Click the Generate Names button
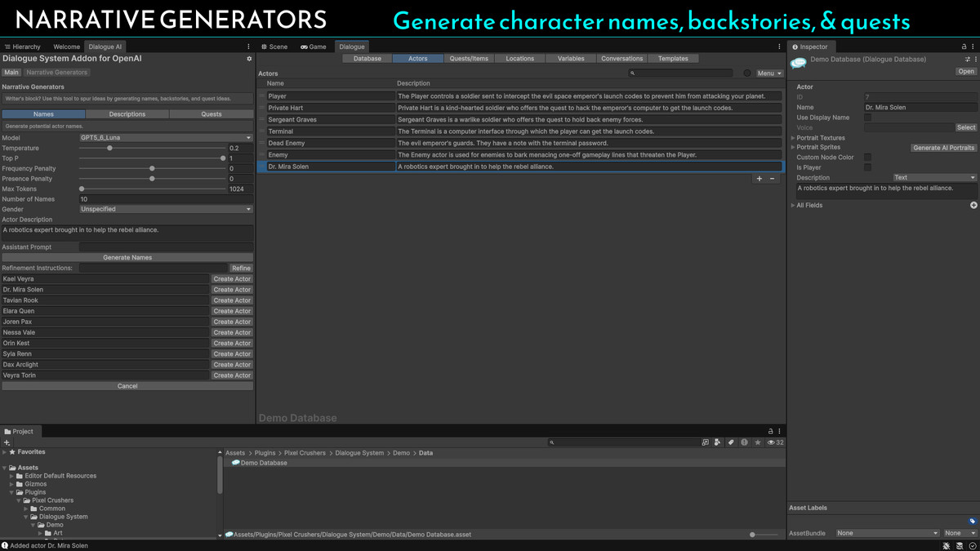The height and width of the screenshot is (551, 980). 127,257
